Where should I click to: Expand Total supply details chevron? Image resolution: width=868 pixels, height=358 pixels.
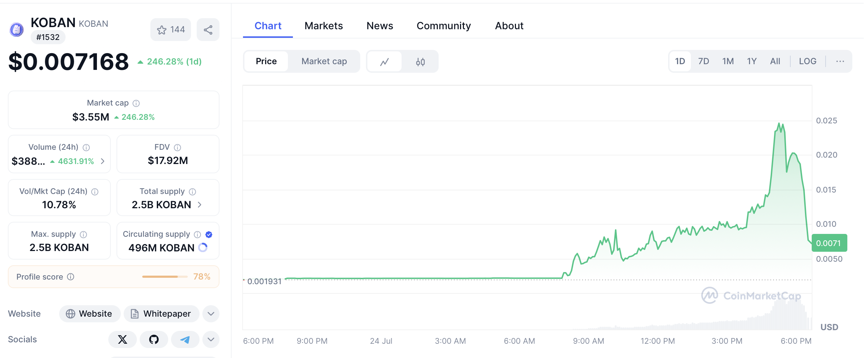pyautogui.click(x=200, y=205)
